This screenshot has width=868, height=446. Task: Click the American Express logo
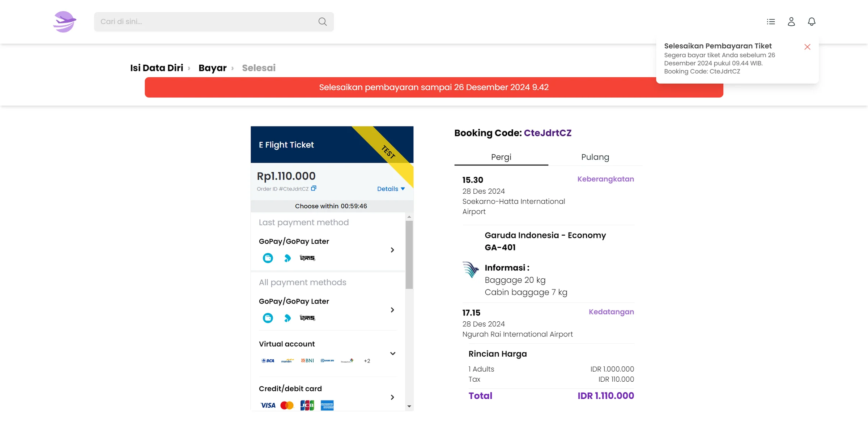tap(327, 405)
